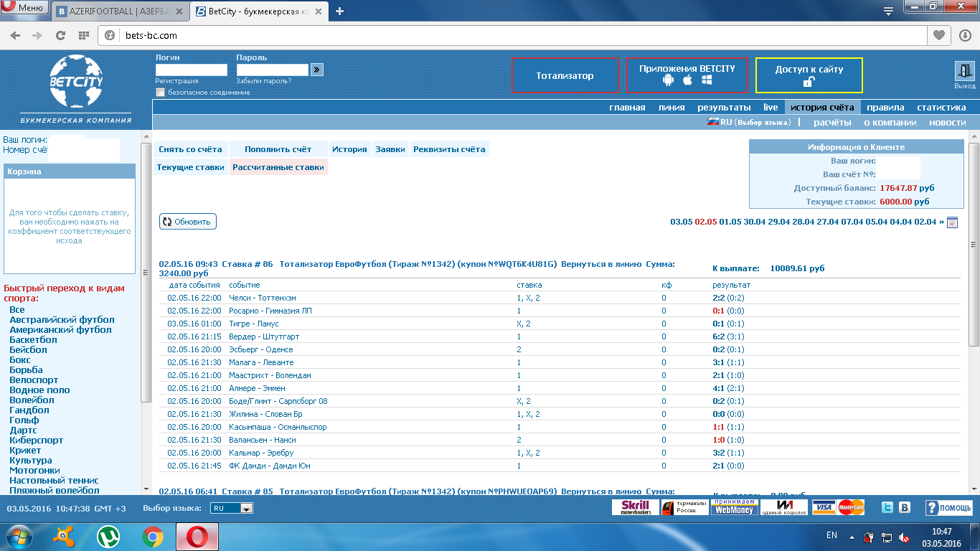Switch to the AZERIFOOTBALL browser tab
This screenshot has height=551, width=980.
[120, 11]
